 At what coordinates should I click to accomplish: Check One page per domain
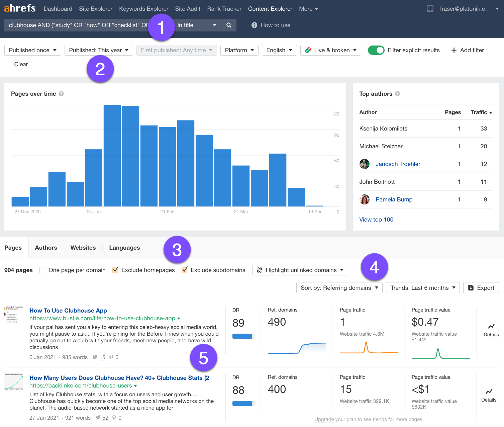pyautogui.click(x=42, y=270)
